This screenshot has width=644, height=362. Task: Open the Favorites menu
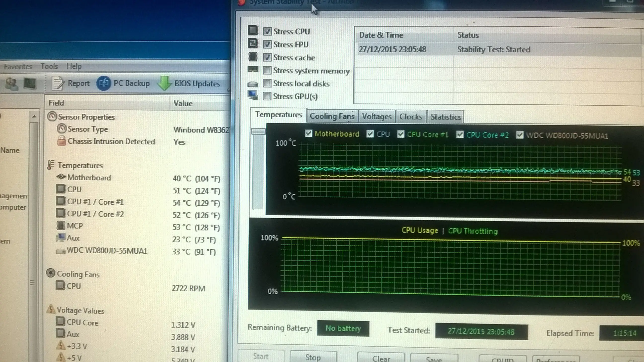click(x=18, y=67)
